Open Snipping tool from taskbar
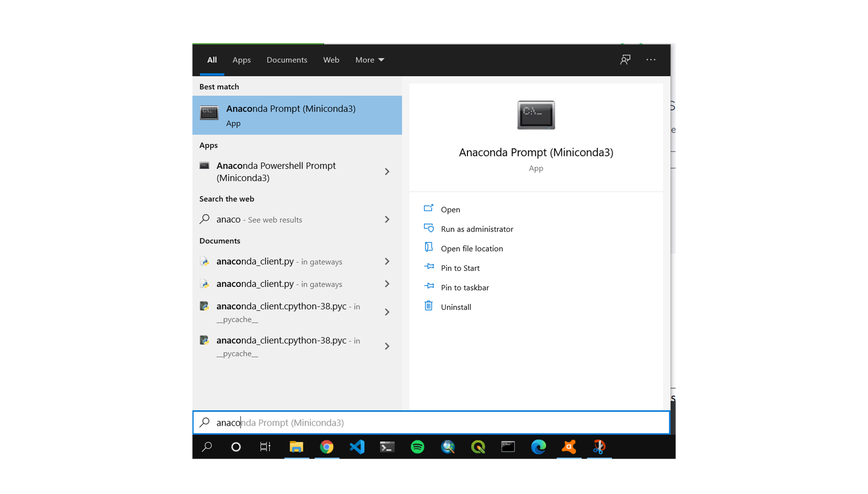 point(599,447)
